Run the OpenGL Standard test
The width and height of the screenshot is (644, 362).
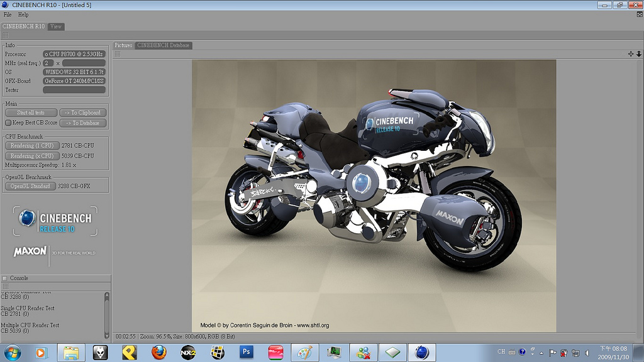(x=30, y=186)
